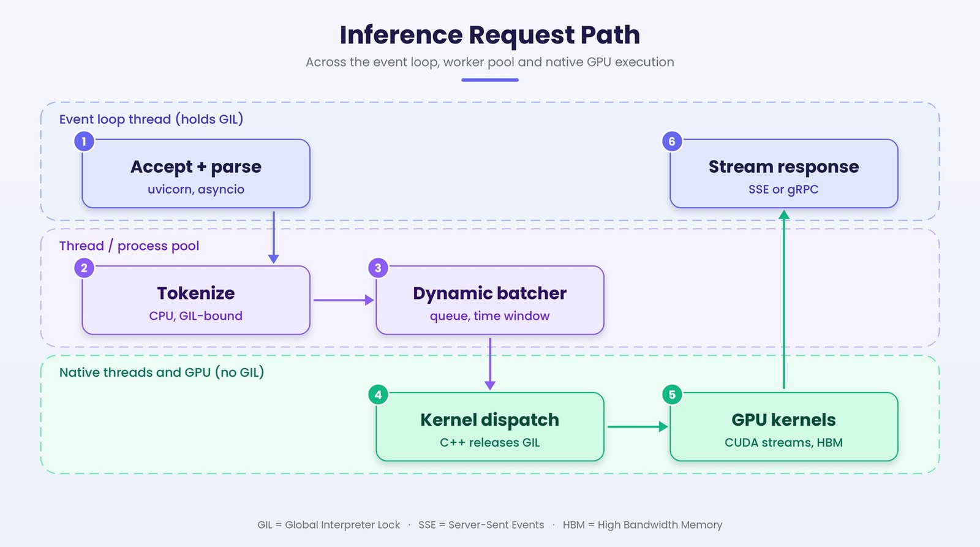Click the "uvicorn, asyncio" caption
980x547 pixels.
pos(196,189)
